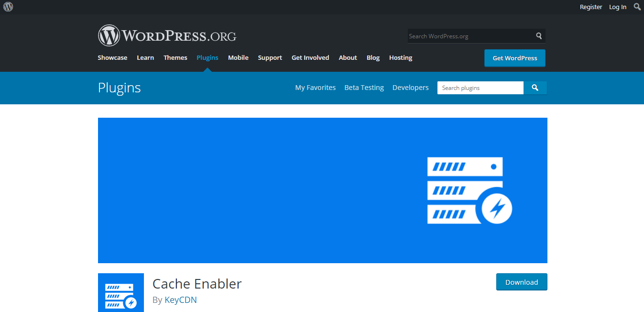Click the Get WordPress button
This screenshot has width=644, height=312.
[515, 58]
